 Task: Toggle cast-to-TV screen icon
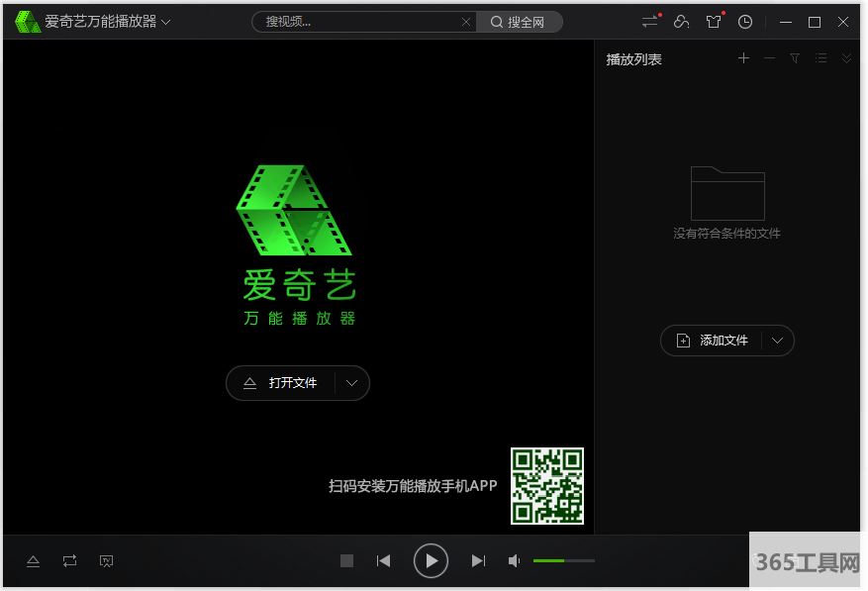[106, 561]
